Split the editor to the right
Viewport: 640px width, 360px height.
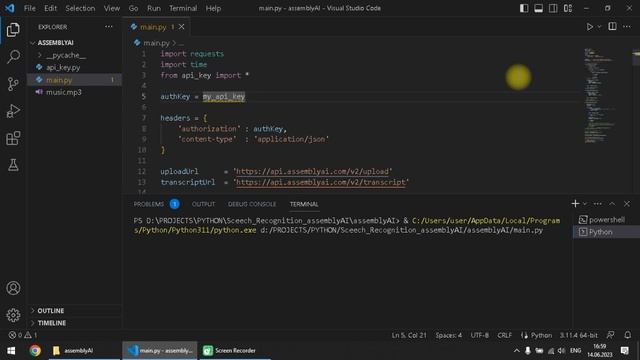(612, 27)
